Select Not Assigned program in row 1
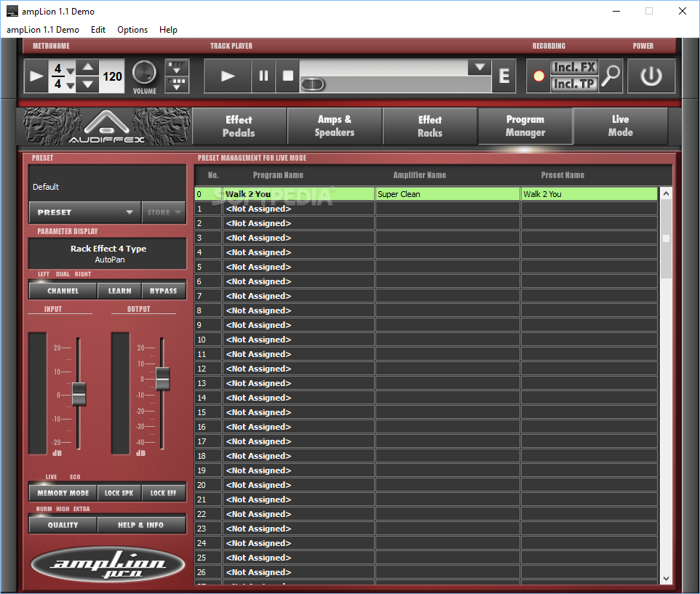This screenshot has width=700, height=594. [x=298, y=209]
